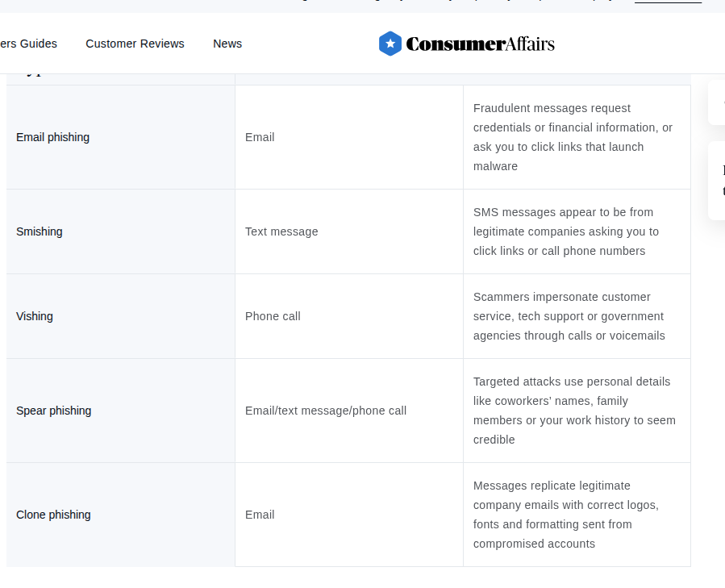
Task: Click the "Clone phishing" row label
Action: coord(53,515)
